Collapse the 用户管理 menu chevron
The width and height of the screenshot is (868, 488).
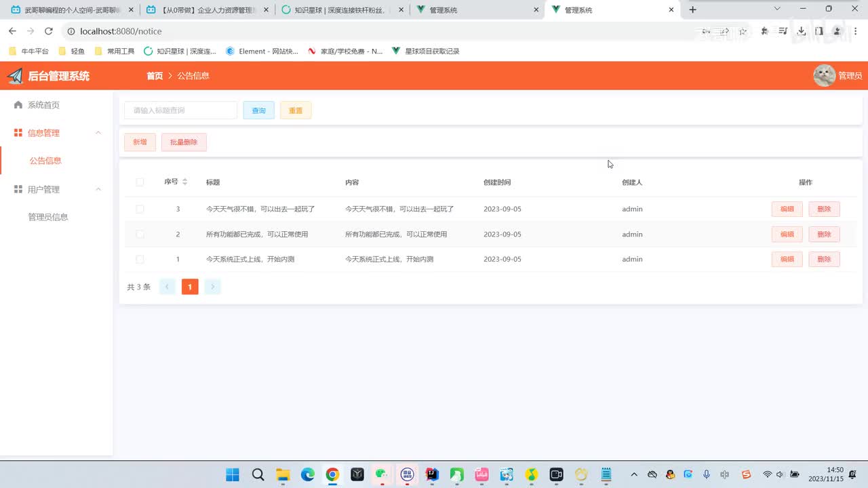(98, 189)
